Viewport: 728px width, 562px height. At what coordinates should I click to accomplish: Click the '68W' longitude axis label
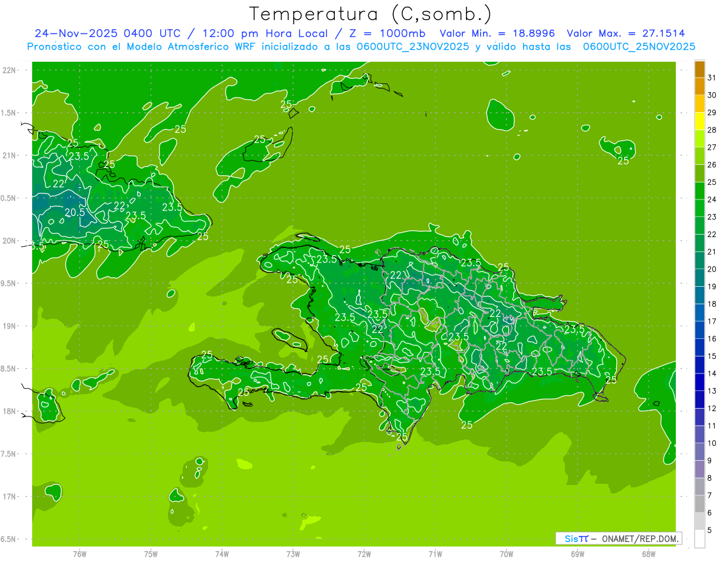[649, 554]
